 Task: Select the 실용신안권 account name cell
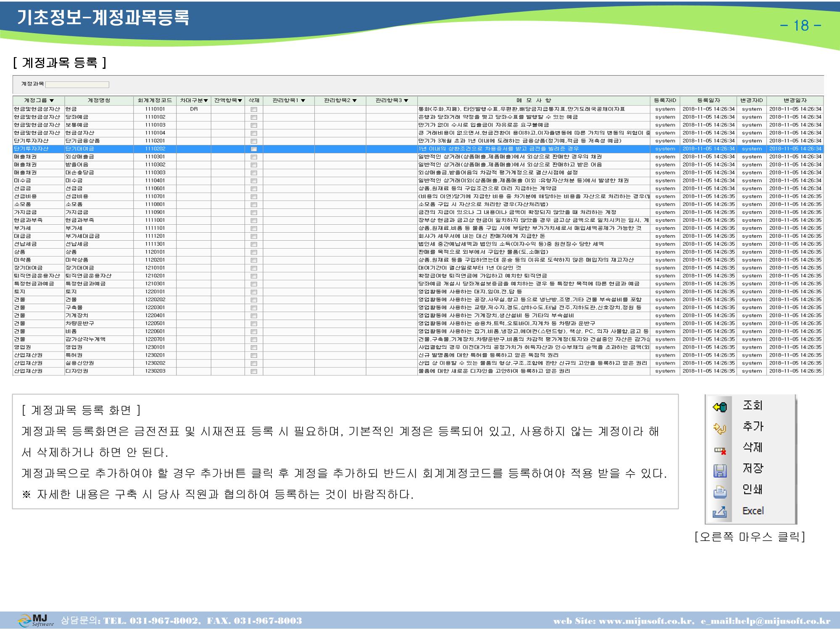(x=99, y=363)
